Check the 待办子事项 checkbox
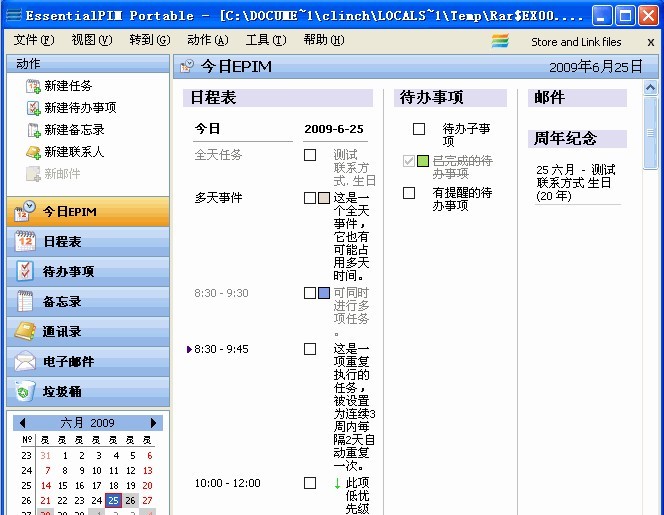Viewport: 664px width, 515px height. tap(419, 129)
